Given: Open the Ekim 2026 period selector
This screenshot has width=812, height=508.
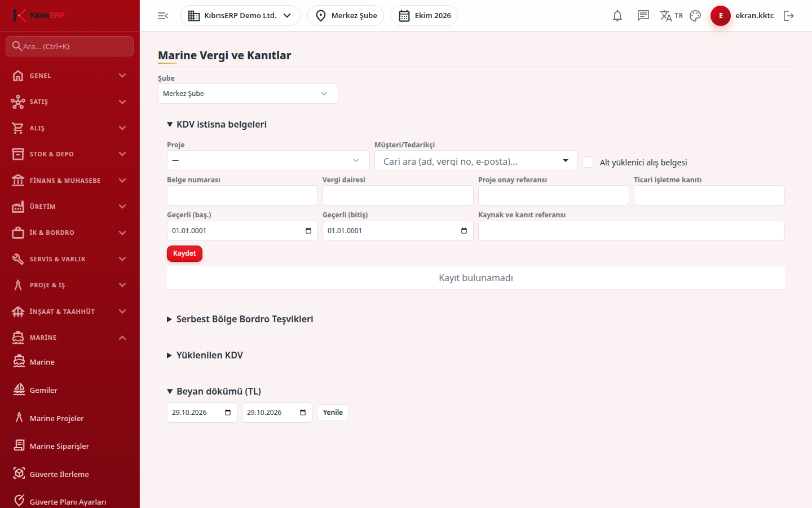Looking at the screenshot, I should [424, 16].
